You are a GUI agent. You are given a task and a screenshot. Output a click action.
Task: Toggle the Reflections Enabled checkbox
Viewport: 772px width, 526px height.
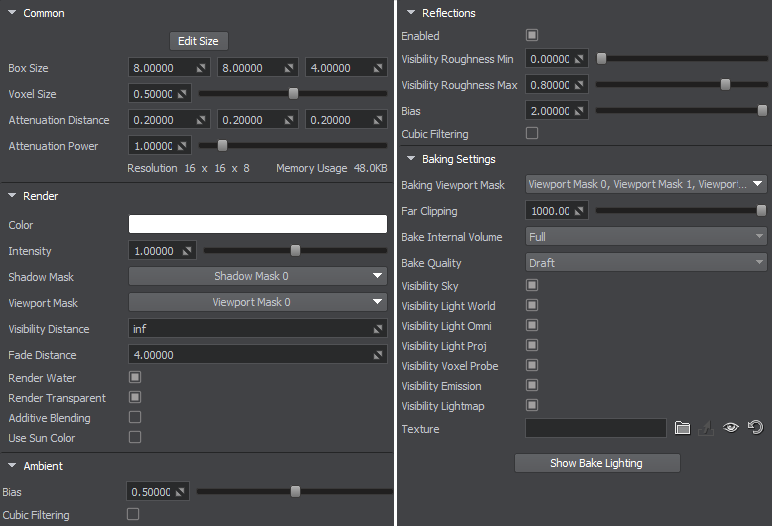pyautogui.click(x=532, y=36)
